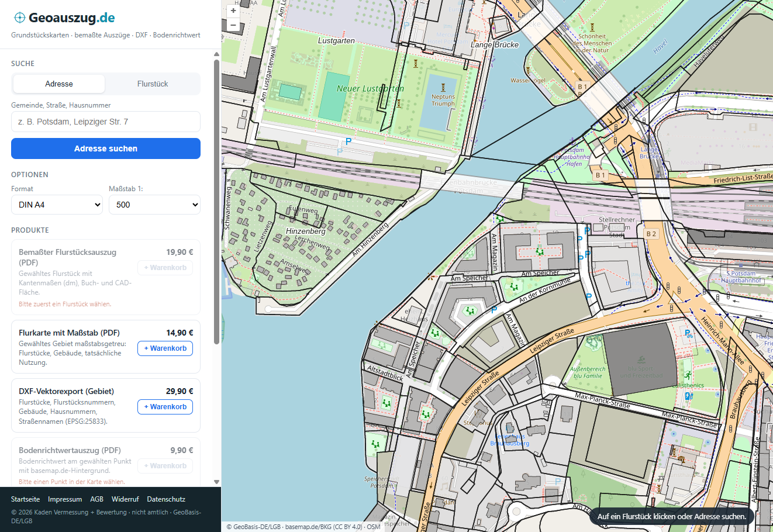This screenshot has height=532, width=773.
Task: Zoom out the map with the minus button
Action: pos(233,25)
